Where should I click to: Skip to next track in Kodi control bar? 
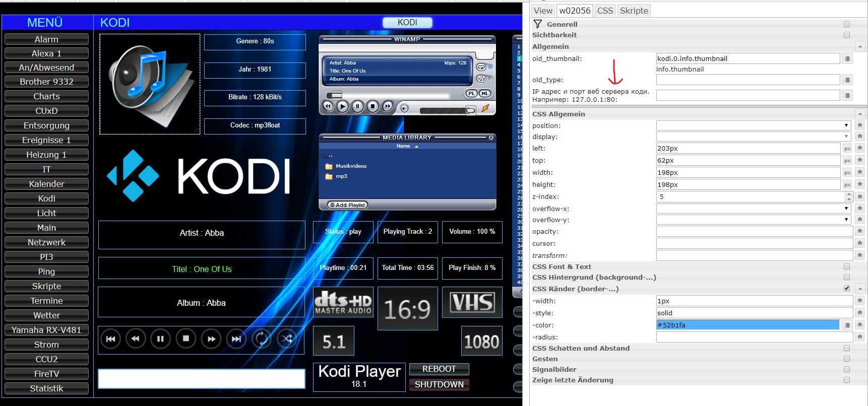(x=236, y=339)
